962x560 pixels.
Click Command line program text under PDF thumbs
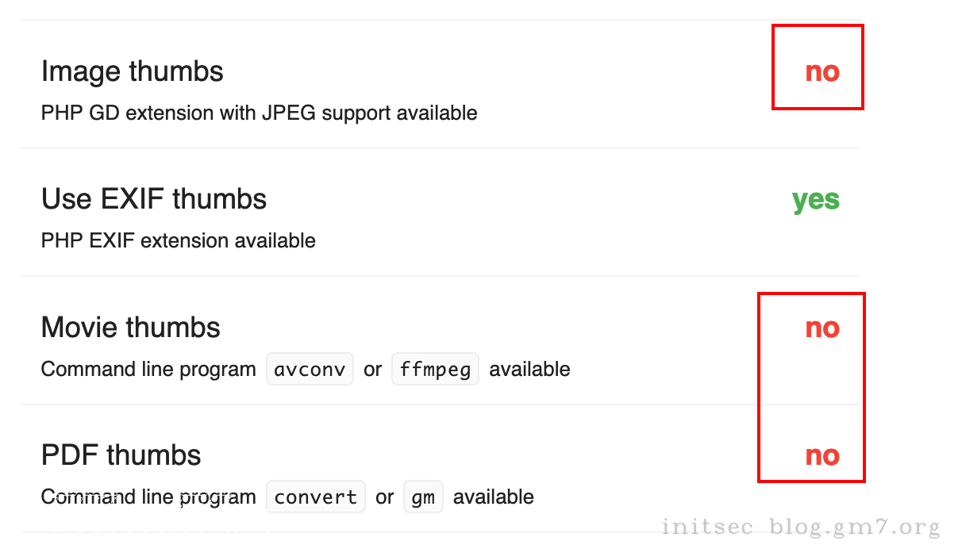[148, 497]
